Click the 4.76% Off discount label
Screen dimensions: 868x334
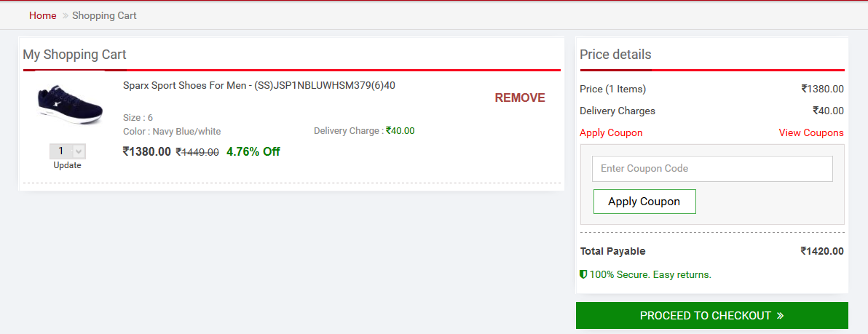point(253,152)
